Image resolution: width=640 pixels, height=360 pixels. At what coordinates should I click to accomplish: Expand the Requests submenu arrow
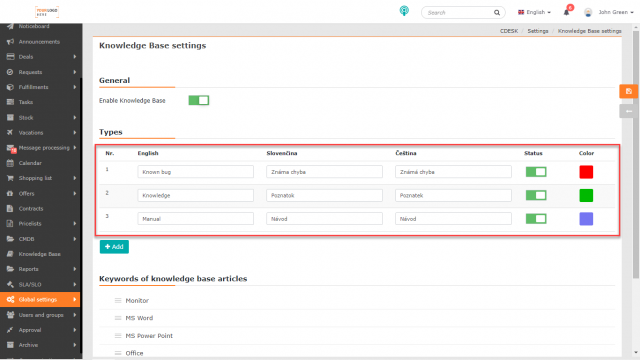pyautogui.click(x=75, y=72)
